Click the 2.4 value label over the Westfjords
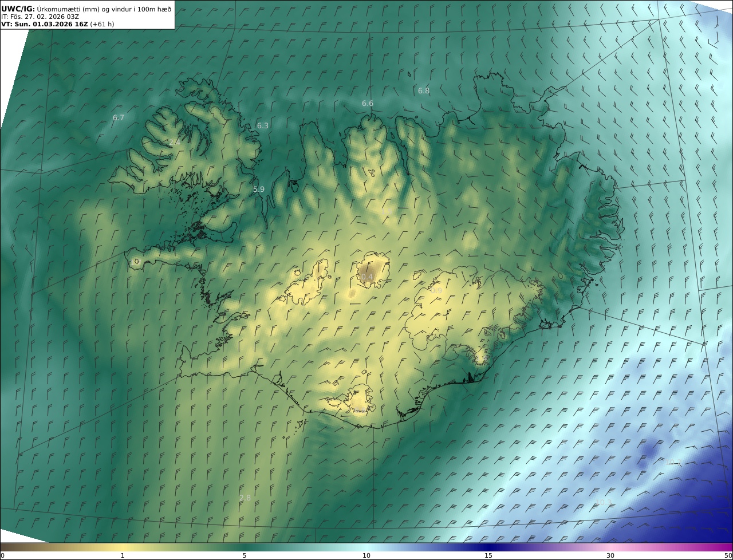Viewport: 733px width, 560px height. point(175,142)
